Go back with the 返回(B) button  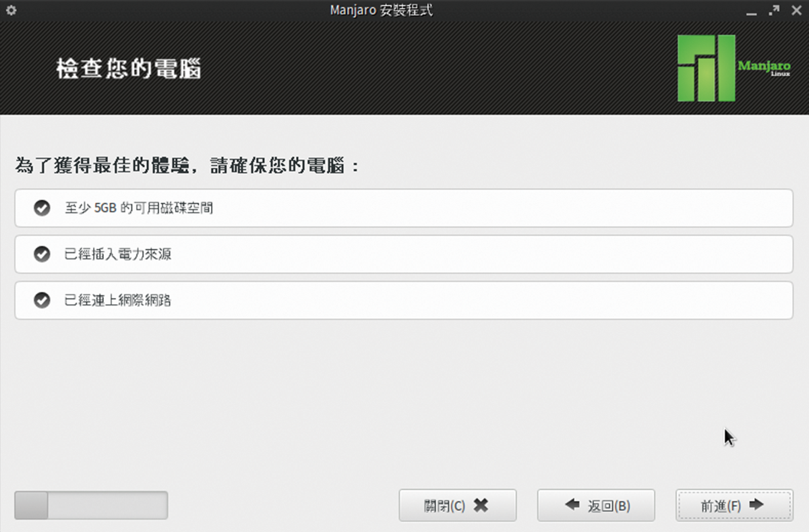pos(596,505)
